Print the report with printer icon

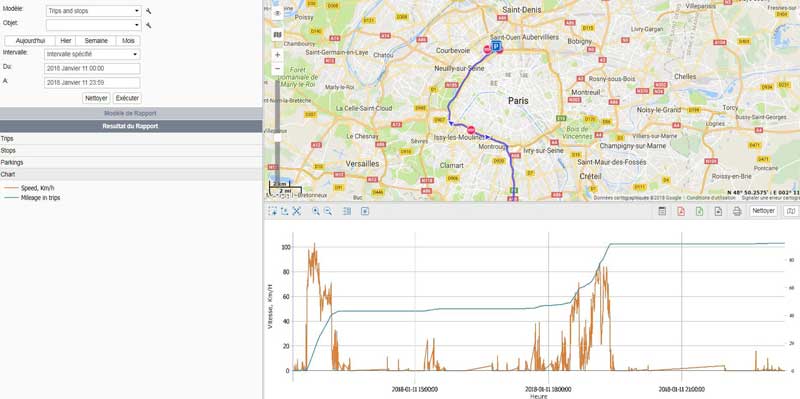point(737,211)
